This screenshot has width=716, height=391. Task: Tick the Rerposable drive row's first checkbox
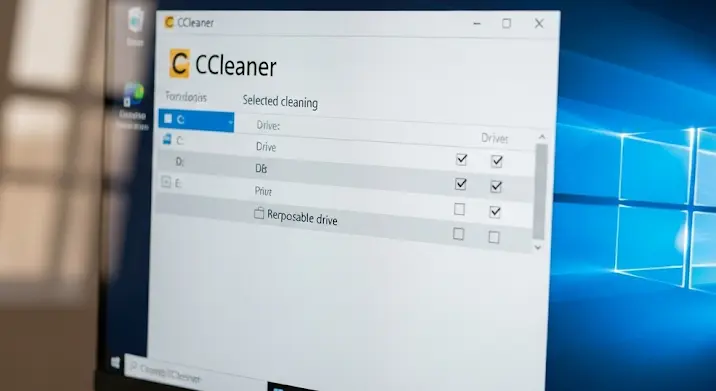coord(458,234)
